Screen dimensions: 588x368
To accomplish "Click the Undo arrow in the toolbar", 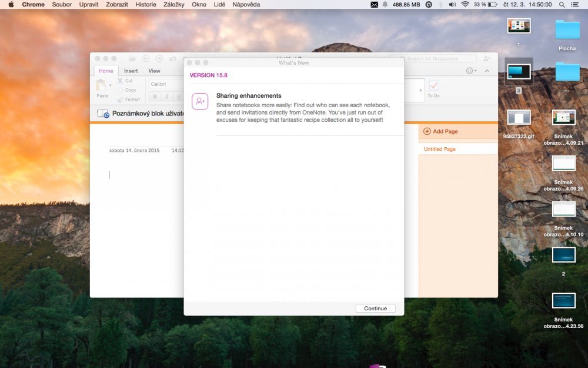I will click(173, 58).
